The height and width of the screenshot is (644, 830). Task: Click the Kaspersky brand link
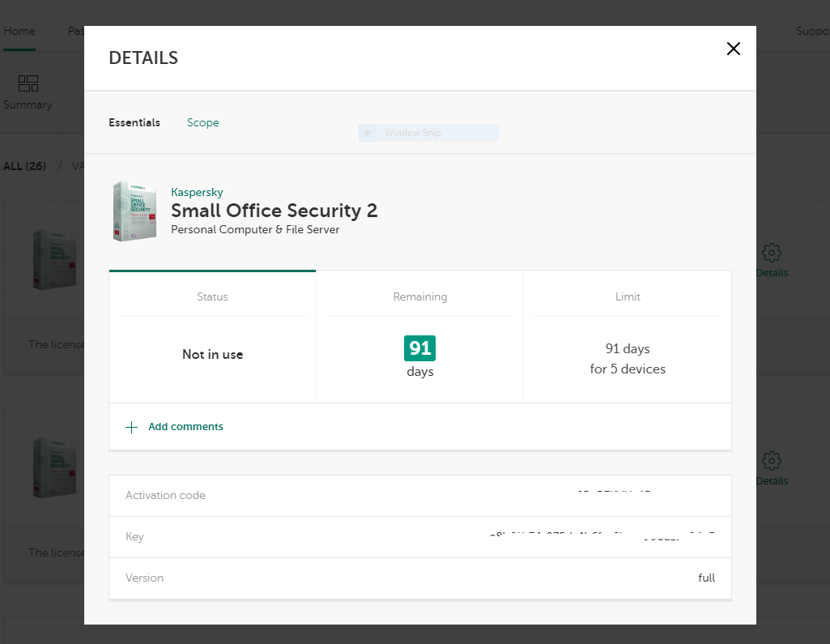pyautogui.click(x=197, y=192)
